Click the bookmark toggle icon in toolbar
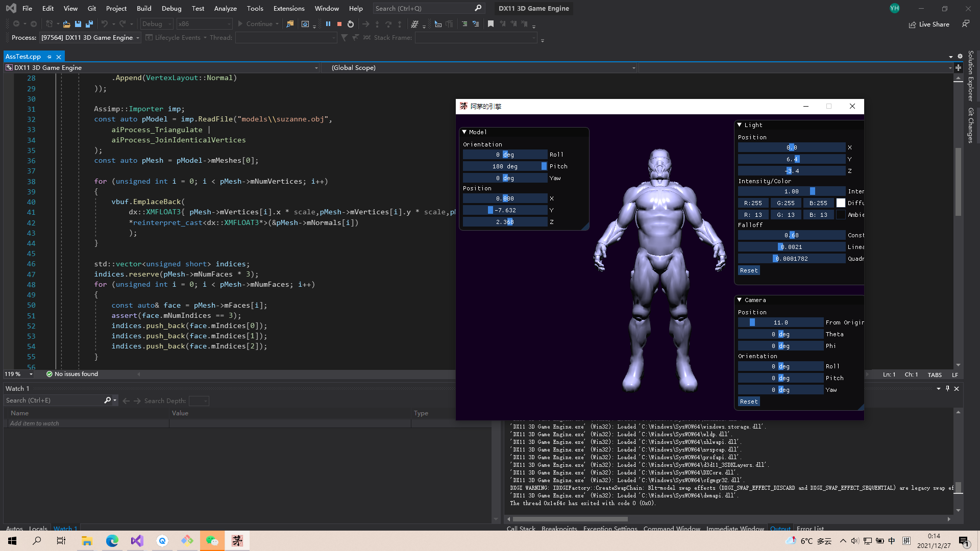Image resolution: width=980 pixels, height=551 pixels. click(491, 24)
